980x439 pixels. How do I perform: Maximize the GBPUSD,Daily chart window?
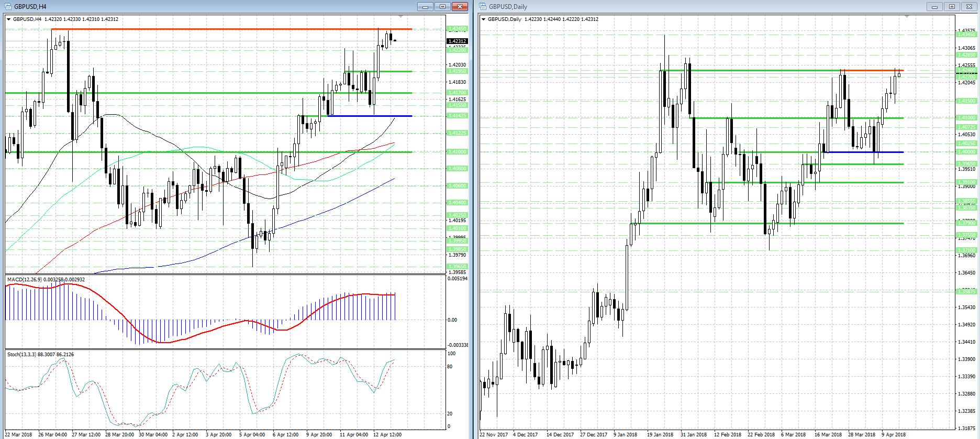[x=952, y=6]
